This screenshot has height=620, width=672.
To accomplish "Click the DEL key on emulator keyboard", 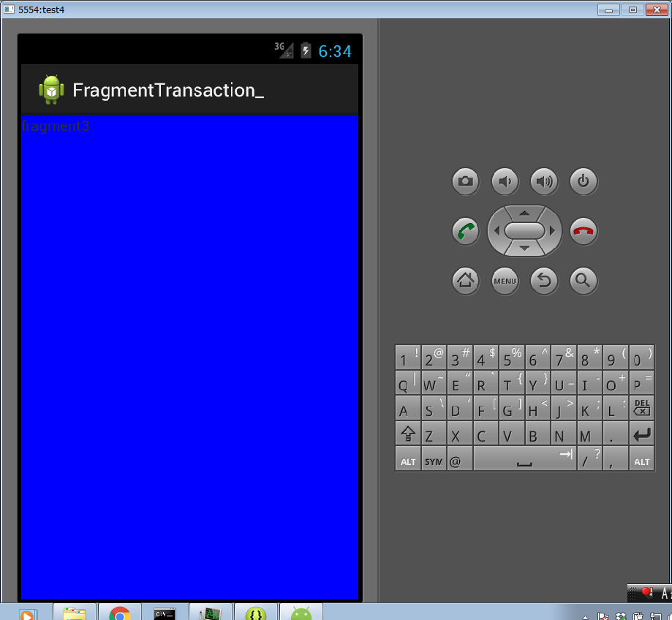I will coord(641,407).
